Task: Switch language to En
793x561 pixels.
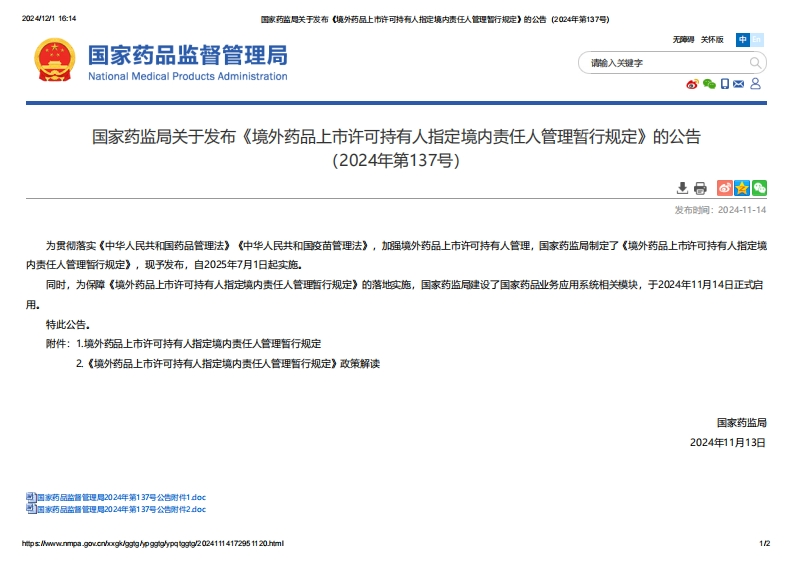Action: 757,40
